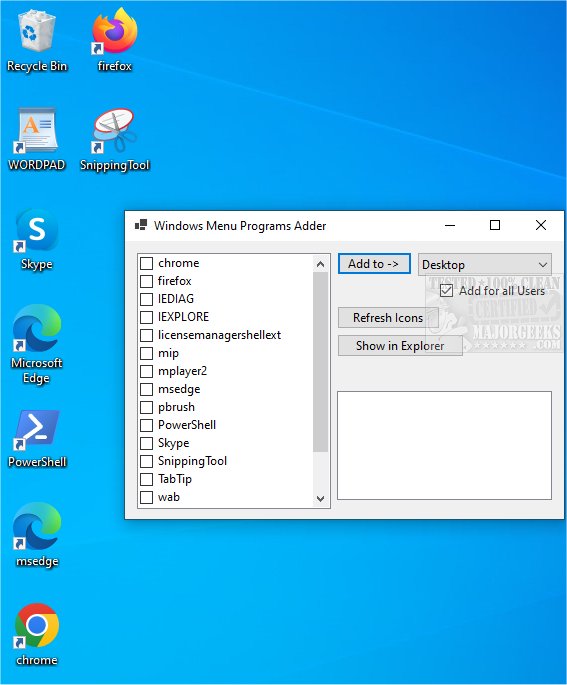567x685 pixels.
Task: Check the firefox checkbox in the list
Action: (146, 281)
